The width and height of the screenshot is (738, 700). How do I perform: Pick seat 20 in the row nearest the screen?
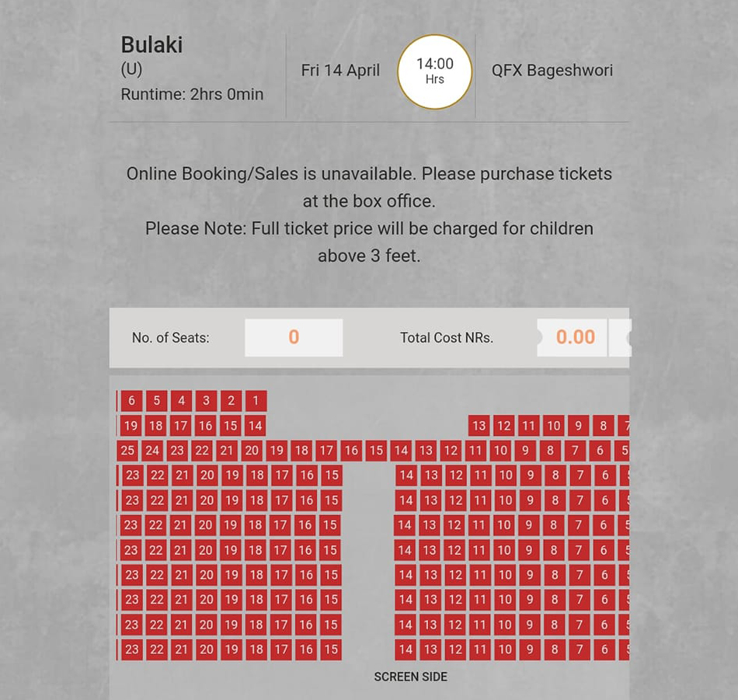click(207, 650)
